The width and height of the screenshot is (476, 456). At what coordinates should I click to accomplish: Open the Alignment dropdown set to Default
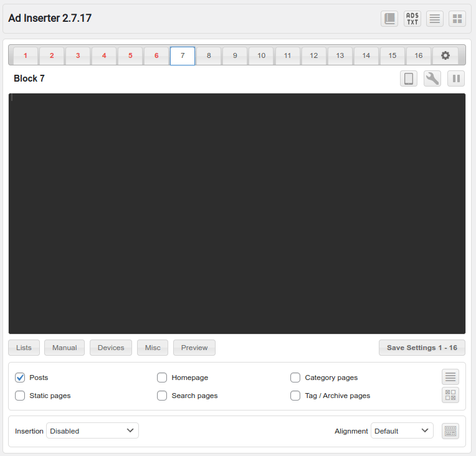(x=402, y=431)
